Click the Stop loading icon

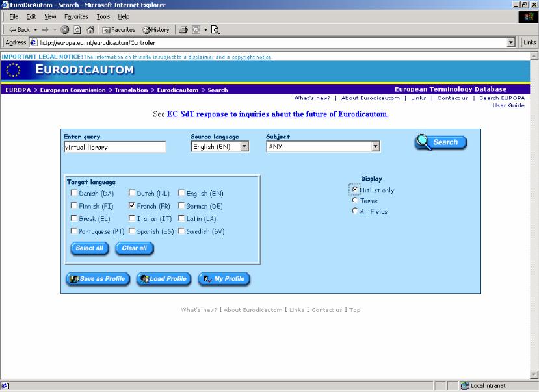click(x=64, y=30)
